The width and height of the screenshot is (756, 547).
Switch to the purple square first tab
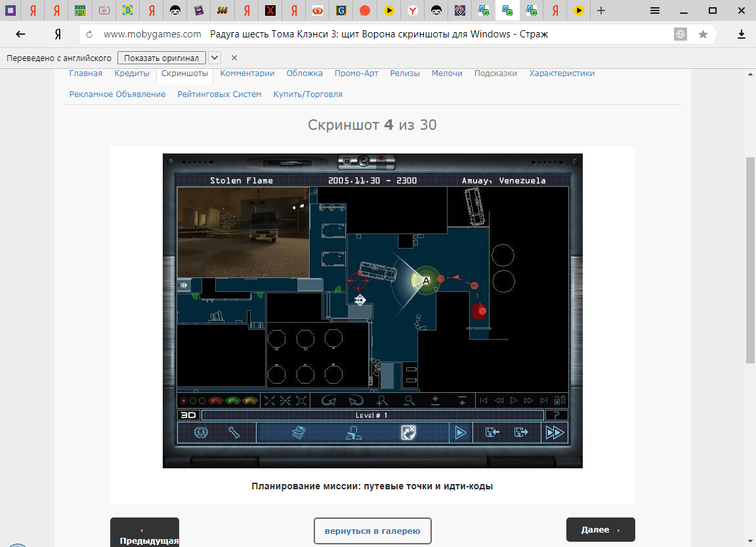click(x=10, y=10)
